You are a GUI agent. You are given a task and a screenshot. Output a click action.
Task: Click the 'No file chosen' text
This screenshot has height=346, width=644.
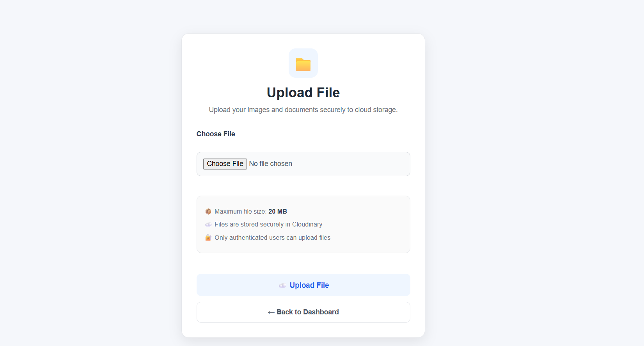(271, 164)
